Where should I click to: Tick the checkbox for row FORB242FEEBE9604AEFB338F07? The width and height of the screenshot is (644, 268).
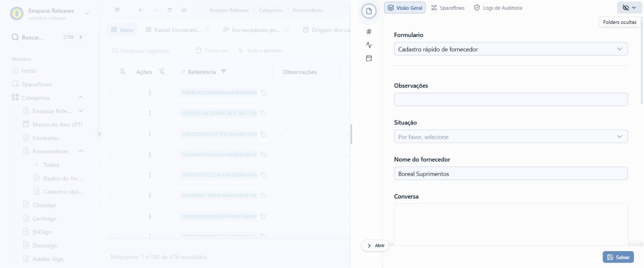pyautogui.click(x=112, y=93)
